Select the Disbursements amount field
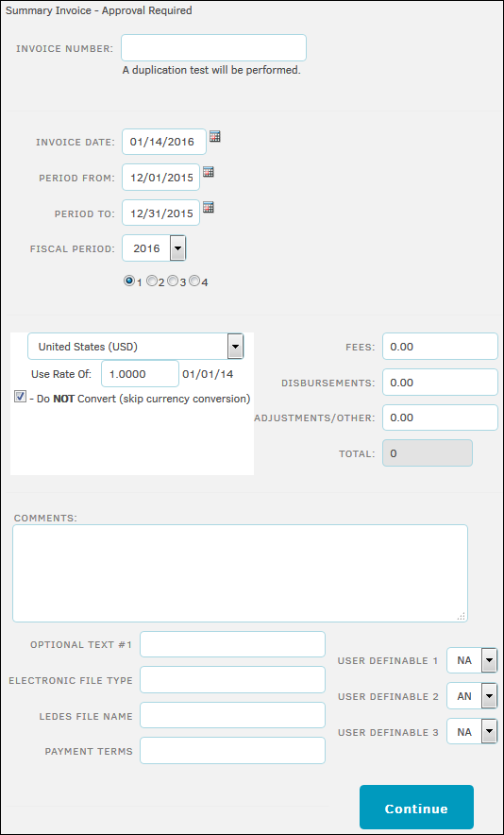The image size is (504, 835). click(440, 383)
